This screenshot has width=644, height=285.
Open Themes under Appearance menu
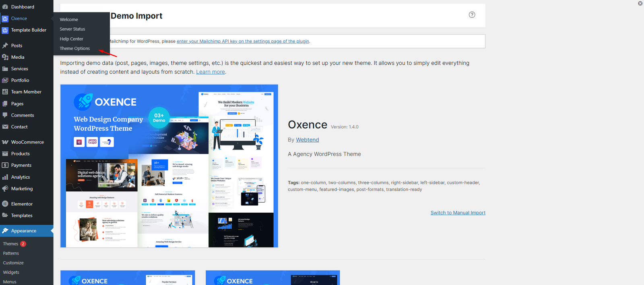(10, 244)
